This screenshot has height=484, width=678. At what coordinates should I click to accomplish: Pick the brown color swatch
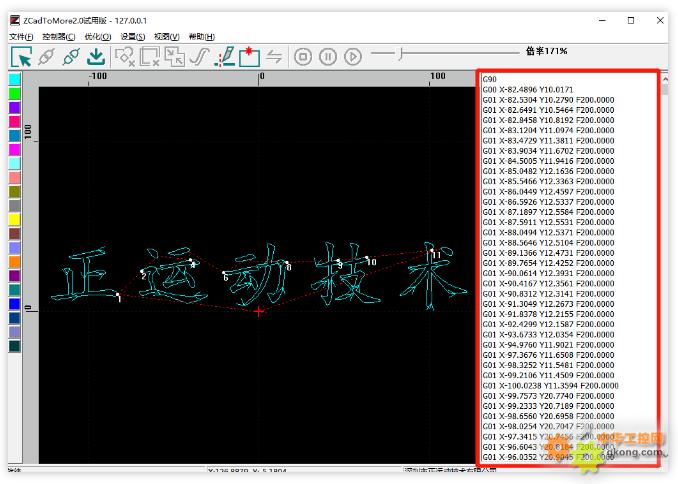coord(15,234)
